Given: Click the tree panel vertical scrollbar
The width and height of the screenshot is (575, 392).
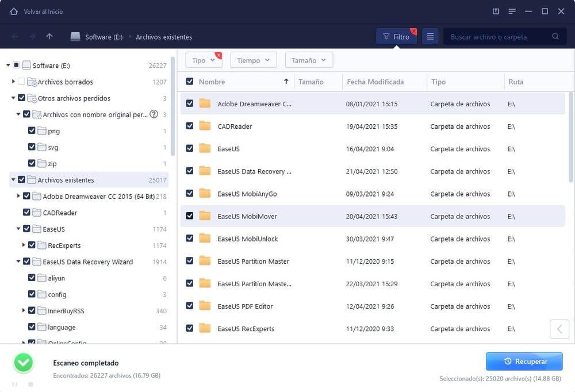Looking at the screenshot, I should click(172, 106).
